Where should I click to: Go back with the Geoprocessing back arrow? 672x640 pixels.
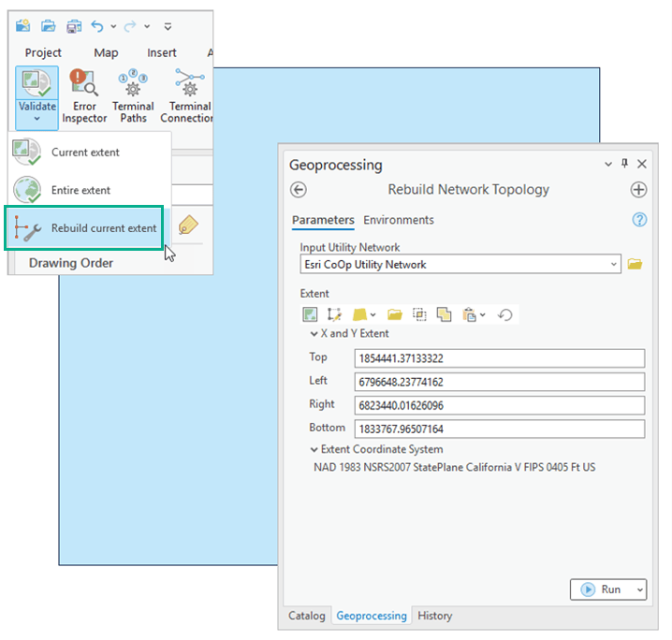click(299, 190)
